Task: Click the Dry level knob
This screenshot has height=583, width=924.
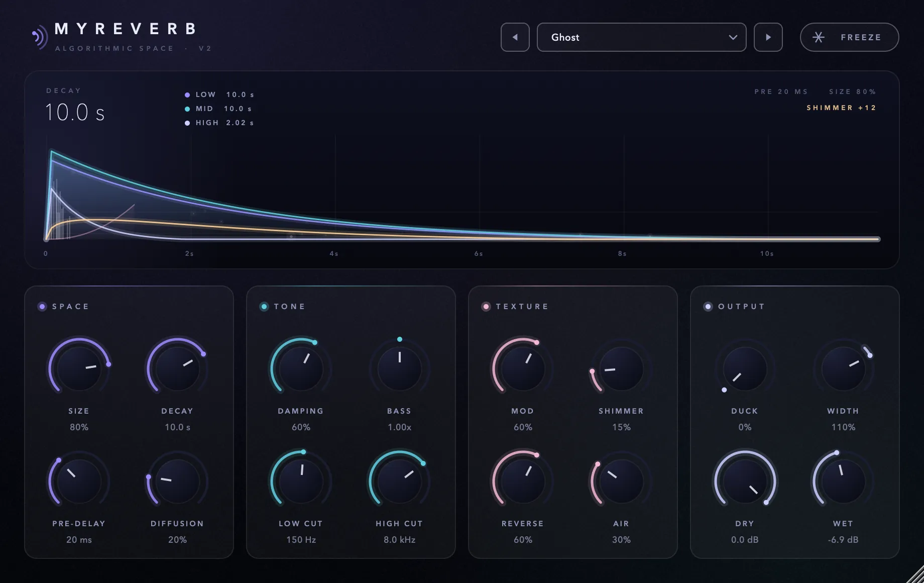Action: [745, 481]
